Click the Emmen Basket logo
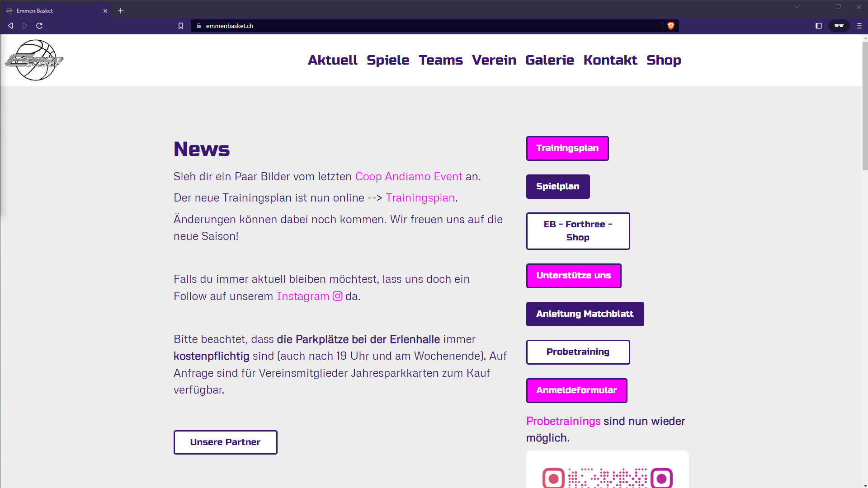Screen dimensions: 868x488 pyautogui.click(x=34, y=60)
